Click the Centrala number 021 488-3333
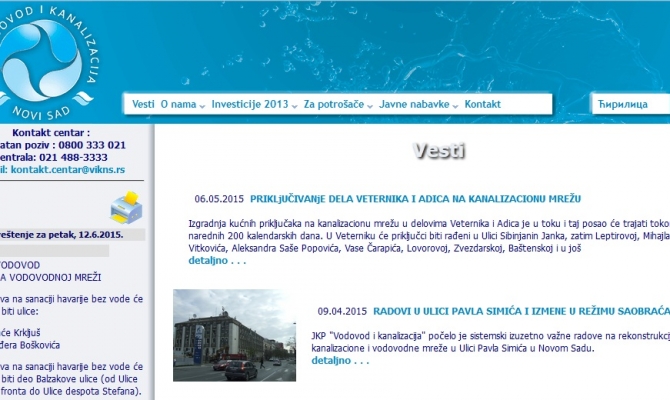 pos(54,158)
